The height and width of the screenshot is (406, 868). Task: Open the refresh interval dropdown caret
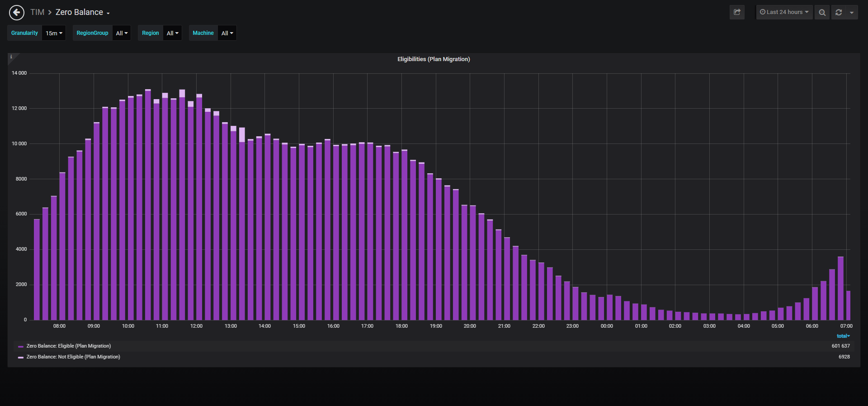click(x=852, y=12)
